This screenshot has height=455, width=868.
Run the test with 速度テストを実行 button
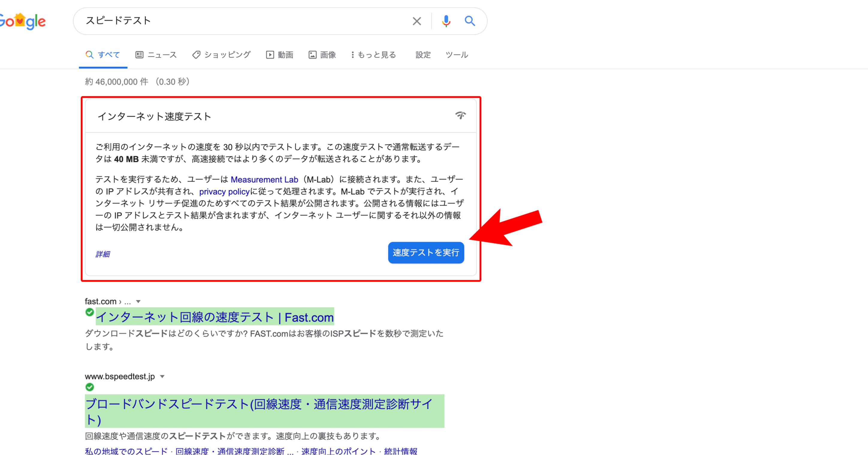(x=426, y=252)
